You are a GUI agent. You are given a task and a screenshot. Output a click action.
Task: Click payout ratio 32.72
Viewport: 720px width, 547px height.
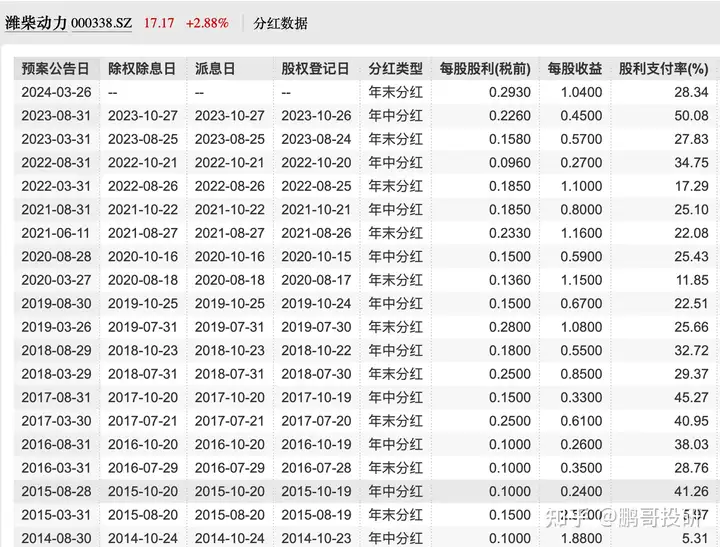[x=691, y=350]
